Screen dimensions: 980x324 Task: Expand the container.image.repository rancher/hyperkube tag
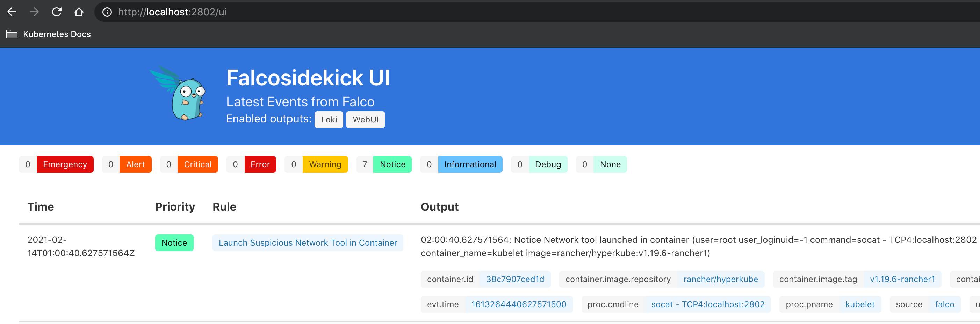coord(721,279)
